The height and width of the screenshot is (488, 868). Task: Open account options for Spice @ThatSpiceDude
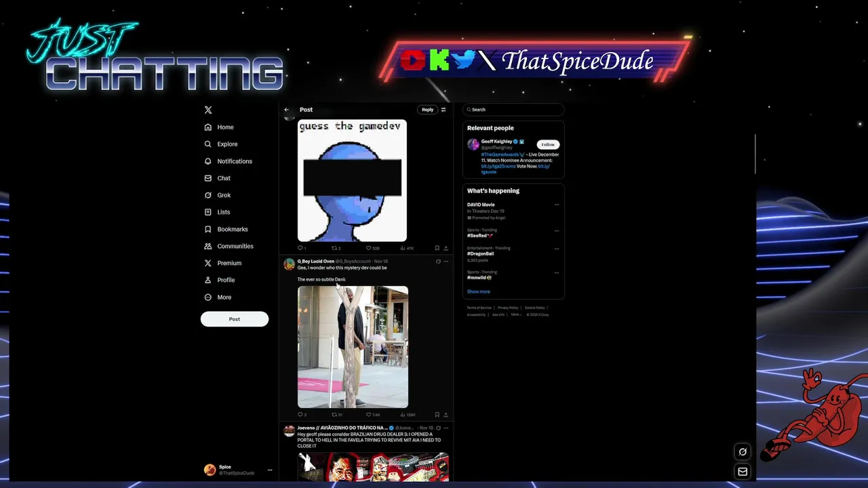click(270, 470)
